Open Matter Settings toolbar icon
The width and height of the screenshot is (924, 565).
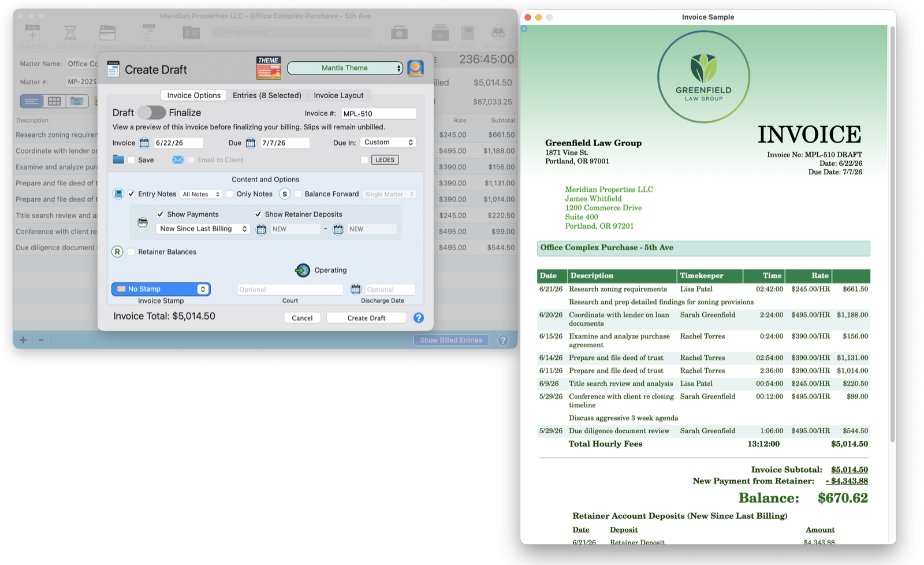pos(399,33)
